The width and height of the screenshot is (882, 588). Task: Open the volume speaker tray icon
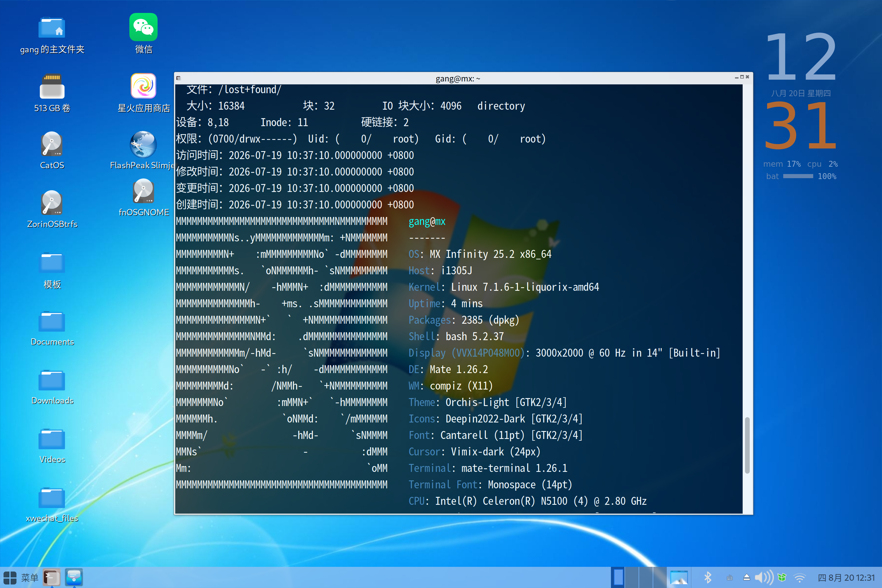click(x=764, y=577)
